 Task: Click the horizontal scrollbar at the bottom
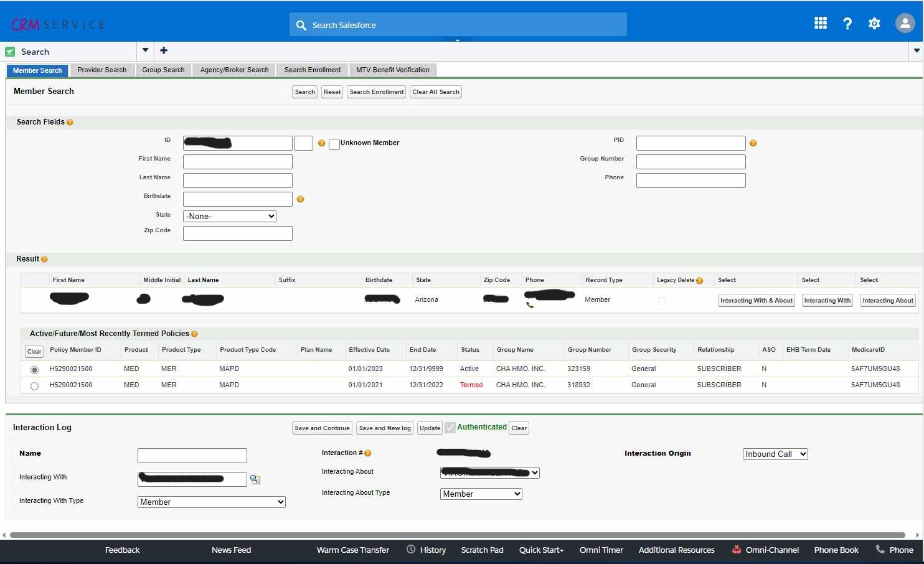tap(458, 535)
